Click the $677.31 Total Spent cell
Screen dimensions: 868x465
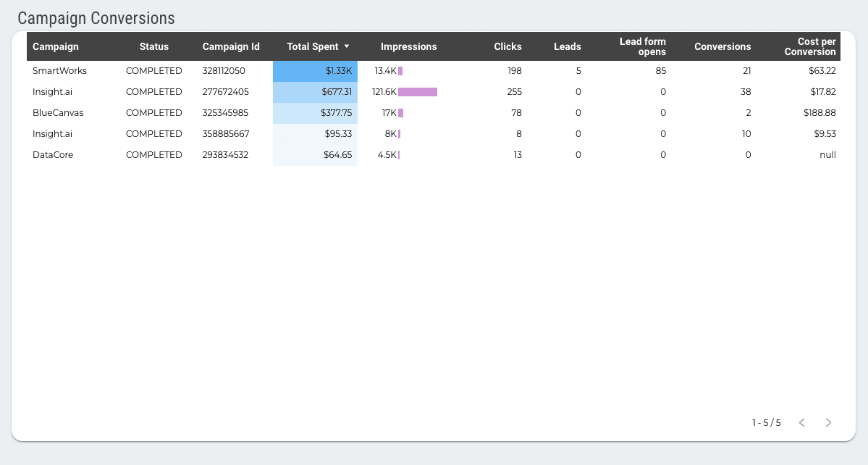pos(316,92)
